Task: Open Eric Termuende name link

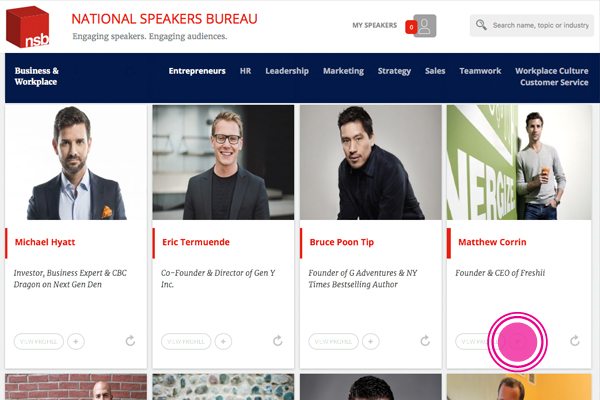Action: 196,242
